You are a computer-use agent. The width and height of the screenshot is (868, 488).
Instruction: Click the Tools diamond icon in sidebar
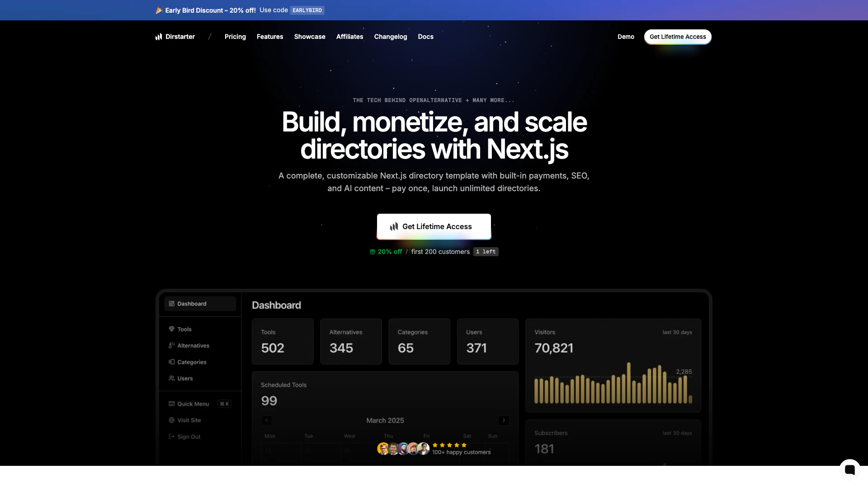click(171, 329)
